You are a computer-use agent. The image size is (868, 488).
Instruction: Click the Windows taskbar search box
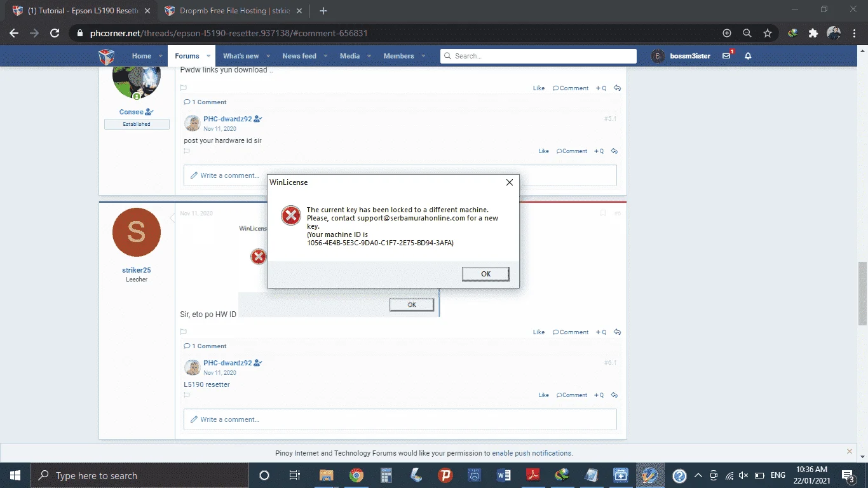pos(140,475)
